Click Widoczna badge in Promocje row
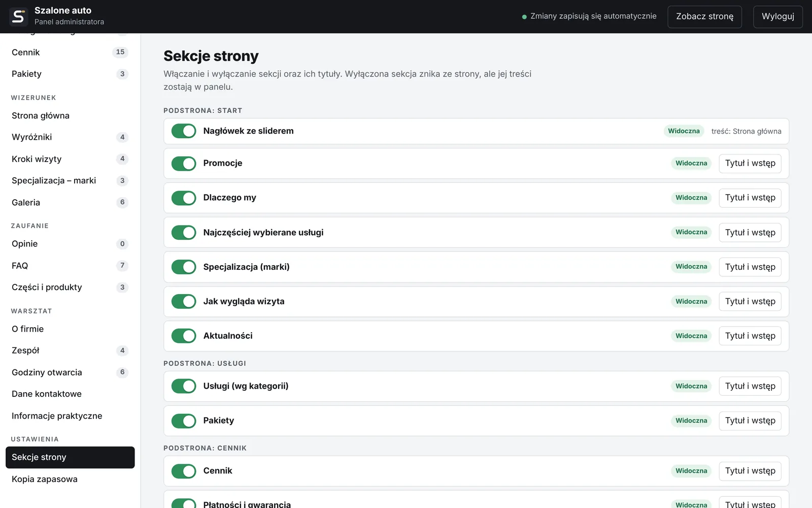 (691, 163)
